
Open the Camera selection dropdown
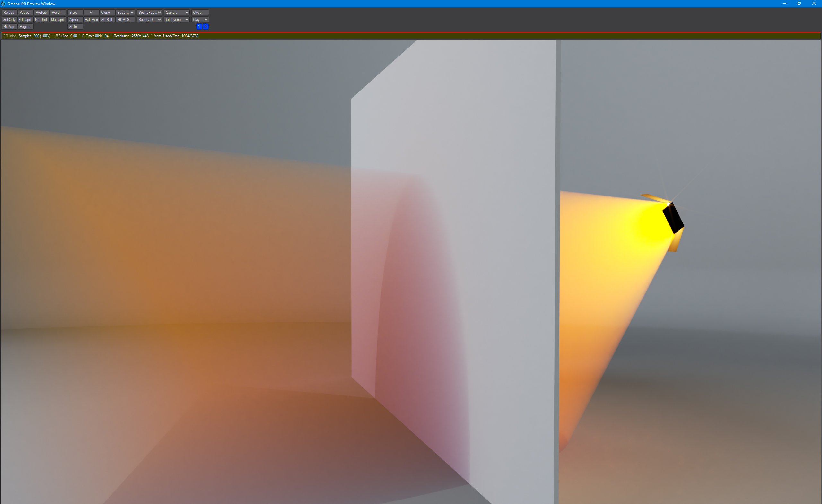tap(177, 12)
